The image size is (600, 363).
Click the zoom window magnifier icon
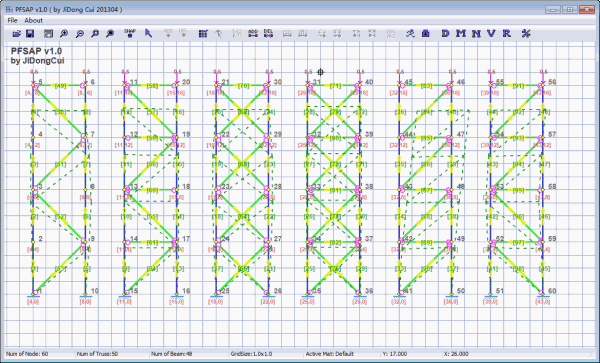click(x=95, y=34)
